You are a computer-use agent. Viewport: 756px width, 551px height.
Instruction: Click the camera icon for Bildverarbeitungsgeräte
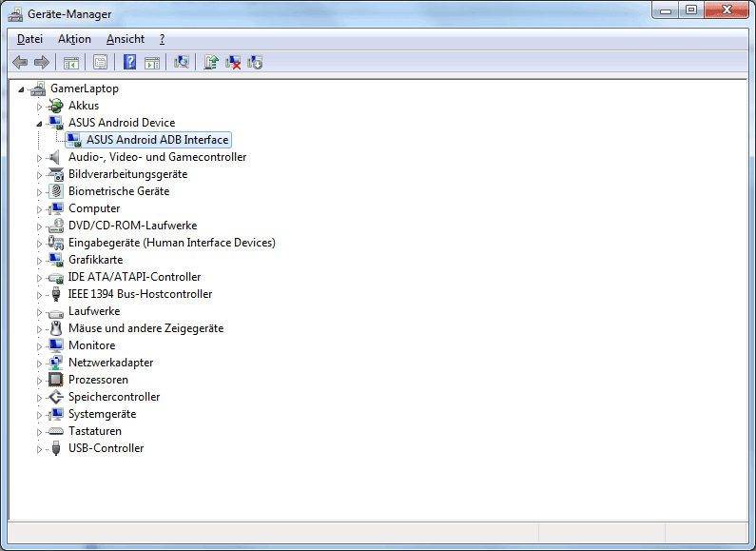[56, 174]
